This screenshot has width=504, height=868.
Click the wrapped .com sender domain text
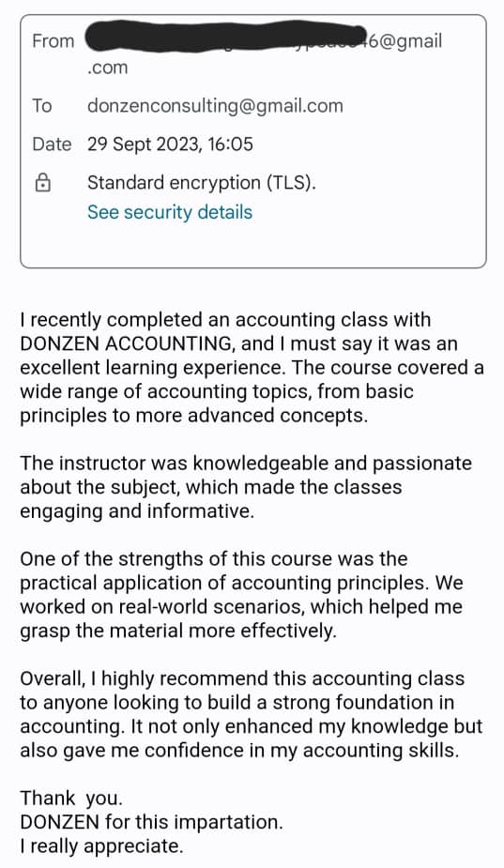coord(107,69)
